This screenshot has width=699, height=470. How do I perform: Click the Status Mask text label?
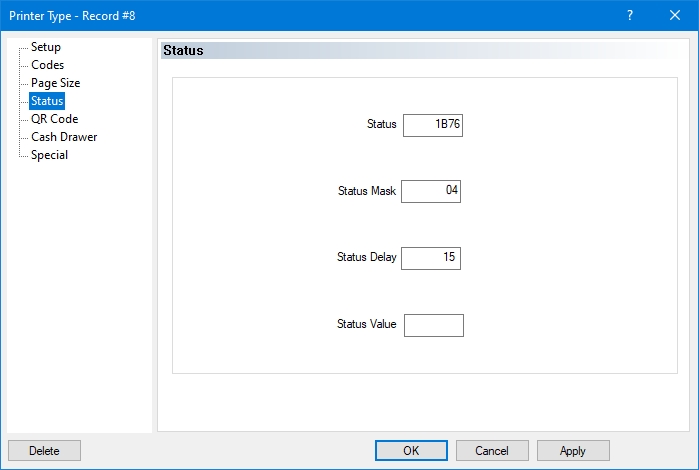click(x=367, y=191)
